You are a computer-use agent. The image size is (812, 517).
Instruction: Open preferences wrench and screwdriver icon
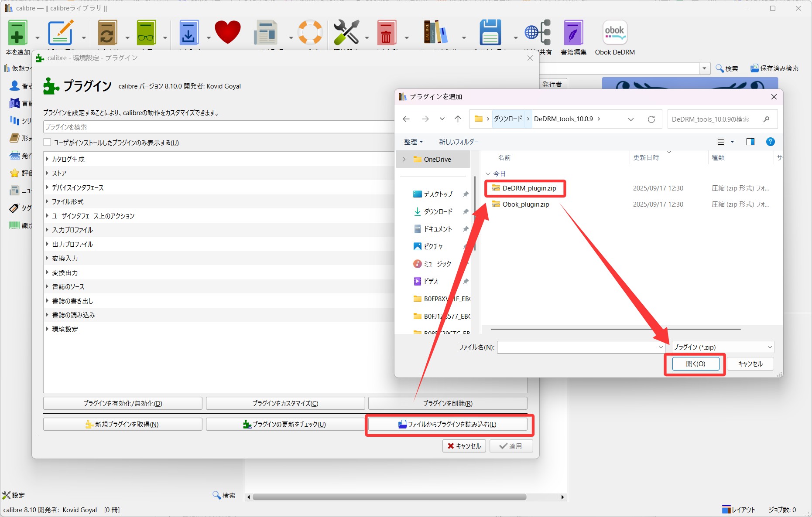click(x=346, y=33)
